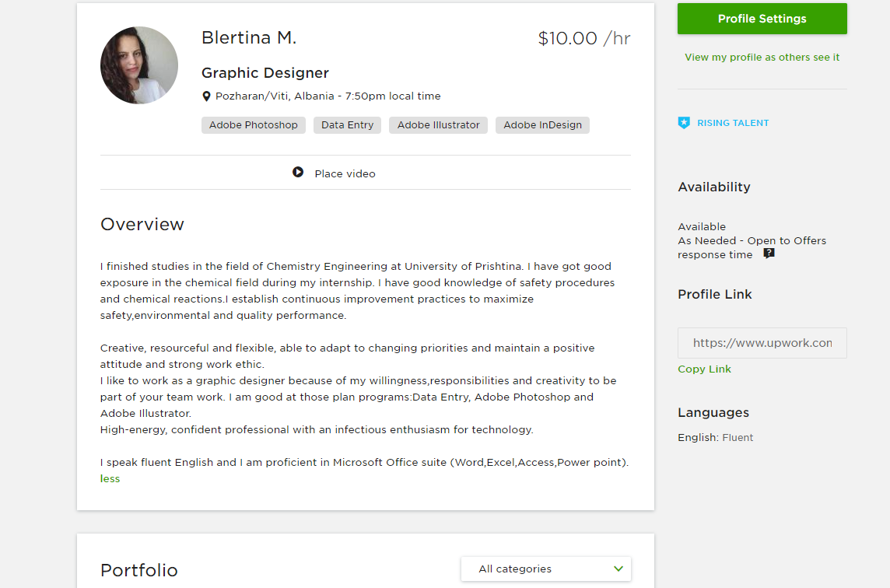890x588 pixels.
Task: Open Profile Settings
Action: point(762,19)
